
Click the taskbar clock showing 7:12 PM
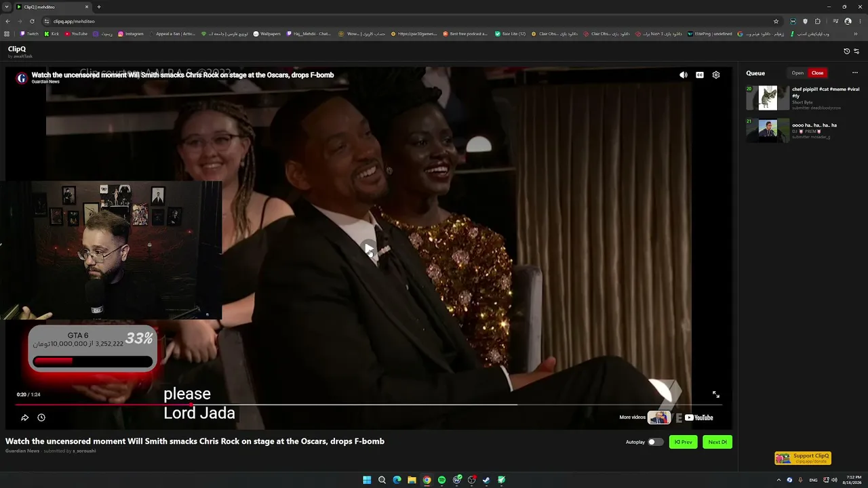point(853,480)
